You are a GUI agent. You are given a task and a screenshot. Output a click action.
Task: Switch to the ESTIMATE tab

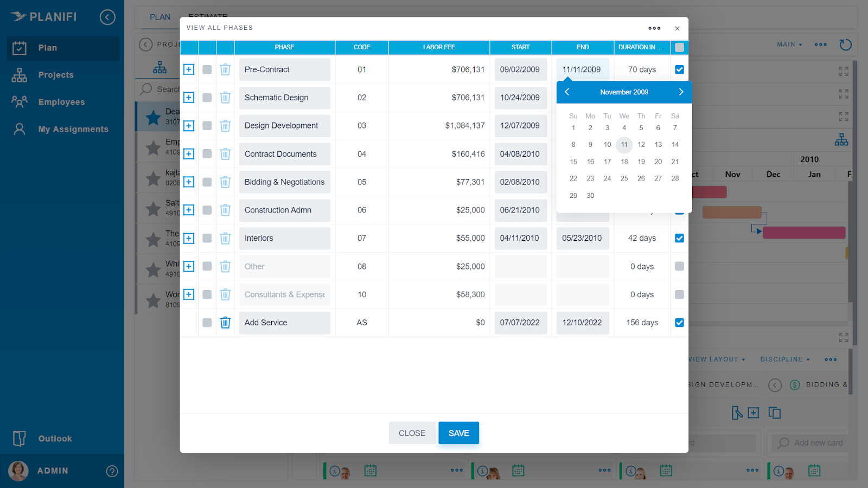coord(208,16)
